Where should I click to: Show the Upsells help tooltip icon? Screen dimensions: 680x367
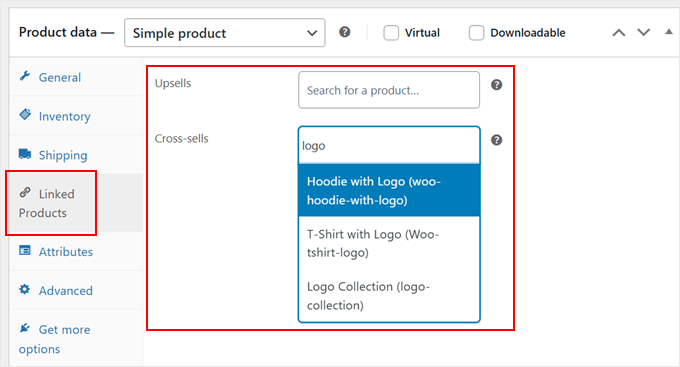pyautogui.click(x=497, y=85)
